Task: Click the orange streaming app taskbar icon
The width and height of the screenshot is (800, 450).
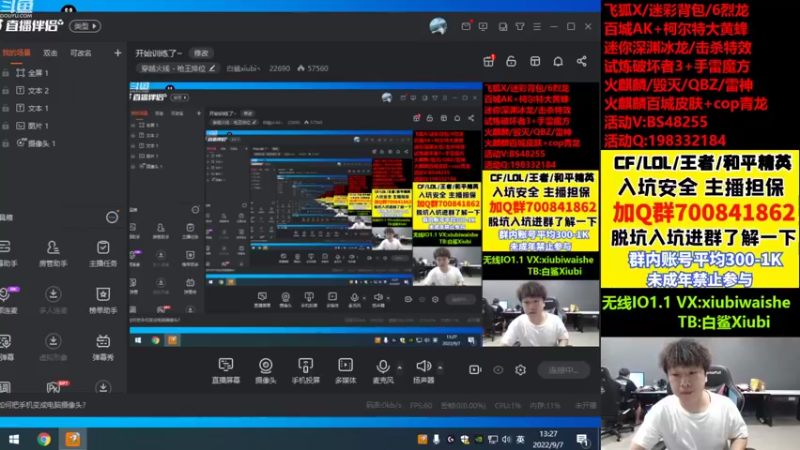Action: coord(73,439)
